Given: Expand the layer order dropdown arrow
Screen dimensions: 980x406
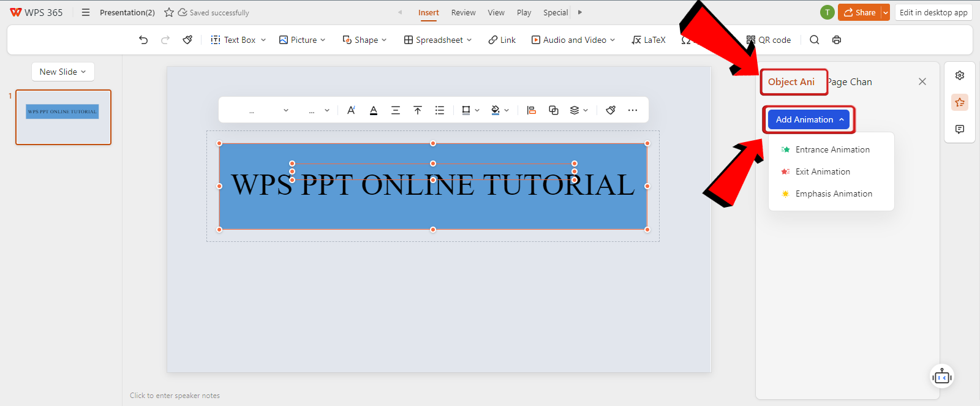Looking at the screenshot, I should click(586, 110).
